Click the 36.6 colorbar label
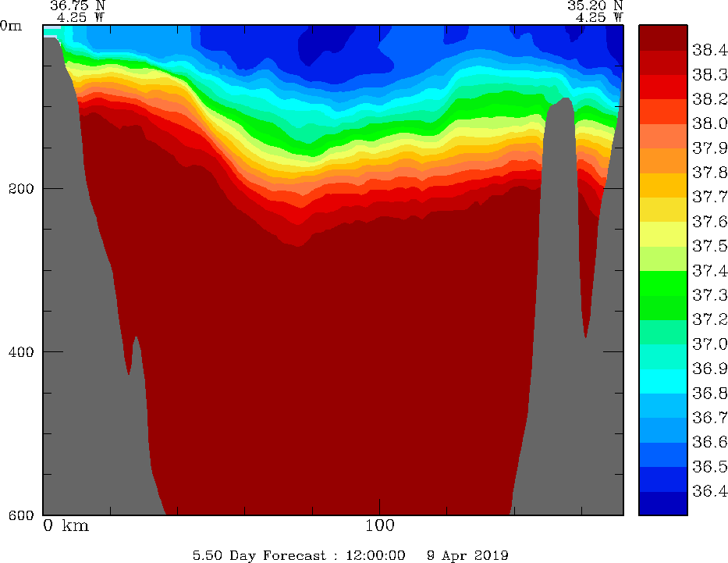The height and width of the screenshot is (563, 728). point(710,442)
